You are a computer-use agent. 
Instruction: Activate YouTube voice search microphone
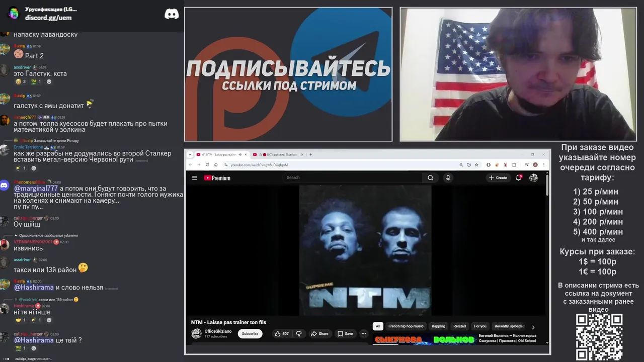coord(448,177)
